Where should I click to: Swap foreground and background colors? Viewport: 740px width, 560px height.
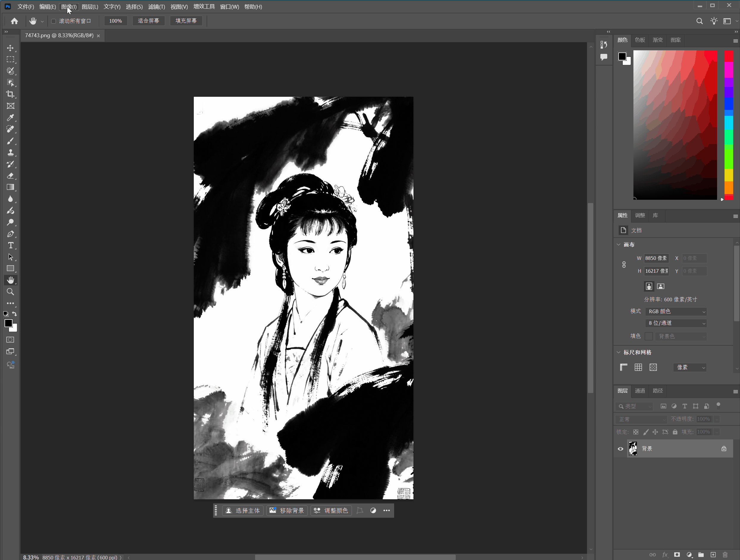pyautogui.click(x=14, y=314)
